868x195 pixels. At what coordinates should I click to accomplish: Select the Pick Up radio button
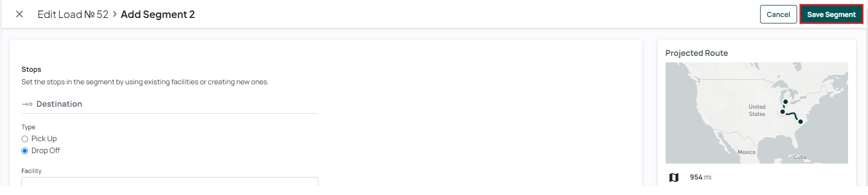point(24,139)
